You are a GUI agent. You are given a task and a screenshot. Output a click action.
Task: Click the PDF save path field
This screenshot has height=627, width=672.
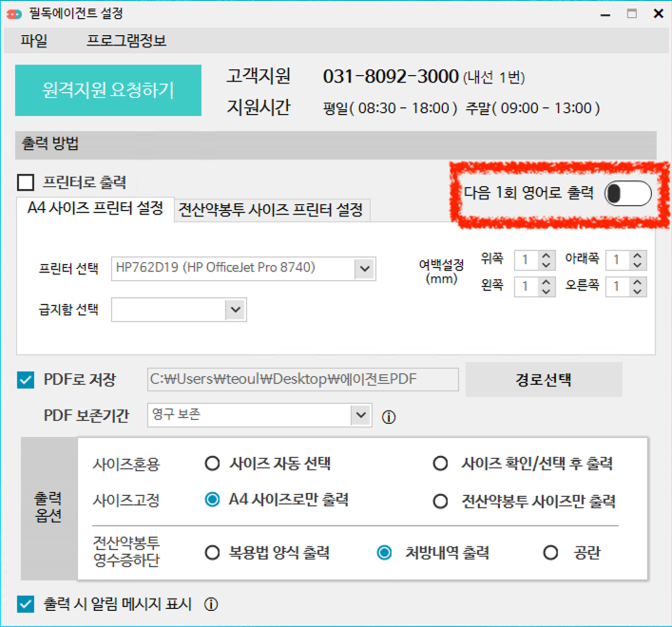[x=302, y=380]
